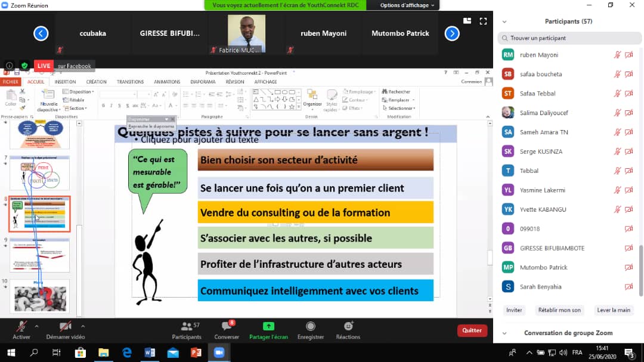Open audio options arrow beside Activer
The image size is (644, 362).
(x=36, y=326)
